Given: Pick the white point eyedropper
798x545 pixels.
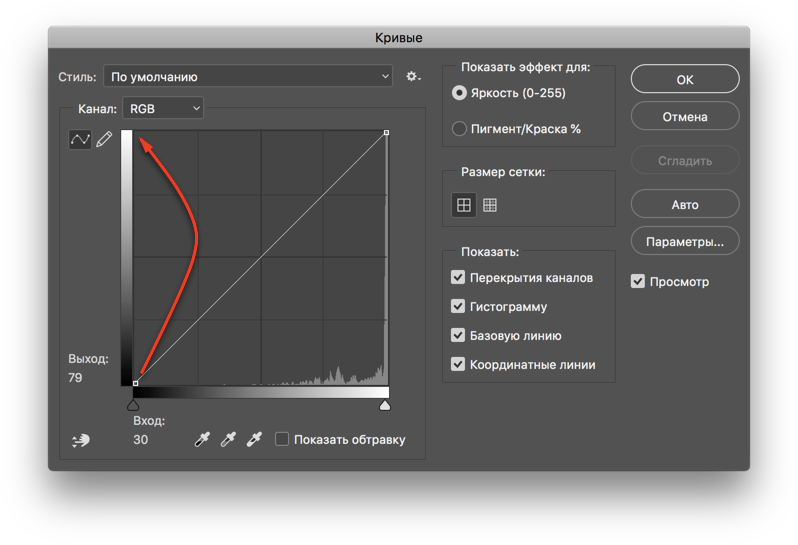Looking at the screenshot, I should (x=254, y=439).
